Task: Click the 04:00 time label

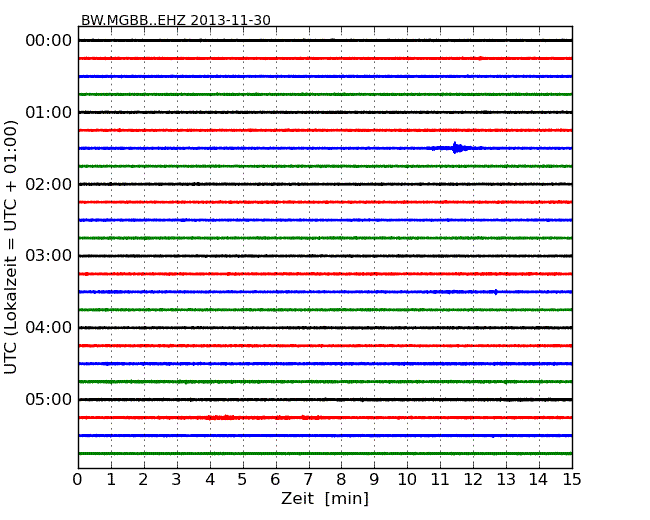Action: coord(49,328)
